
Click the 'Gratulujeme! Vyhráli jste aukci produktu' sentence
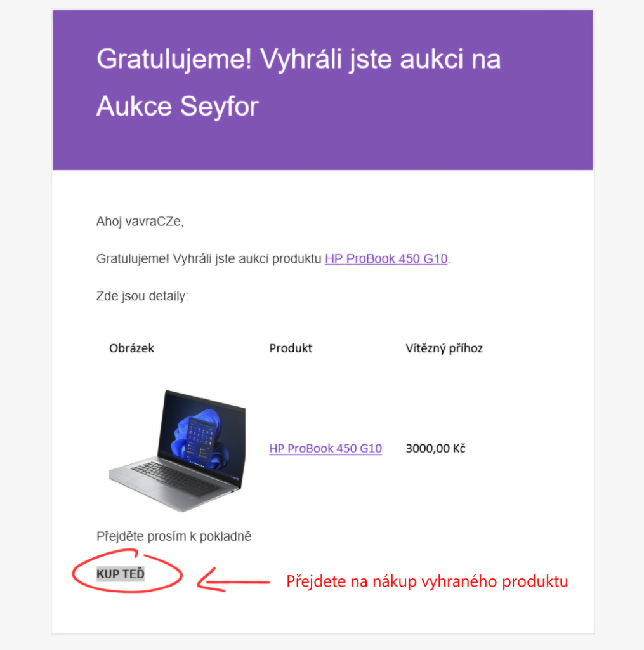pos(209,259)
